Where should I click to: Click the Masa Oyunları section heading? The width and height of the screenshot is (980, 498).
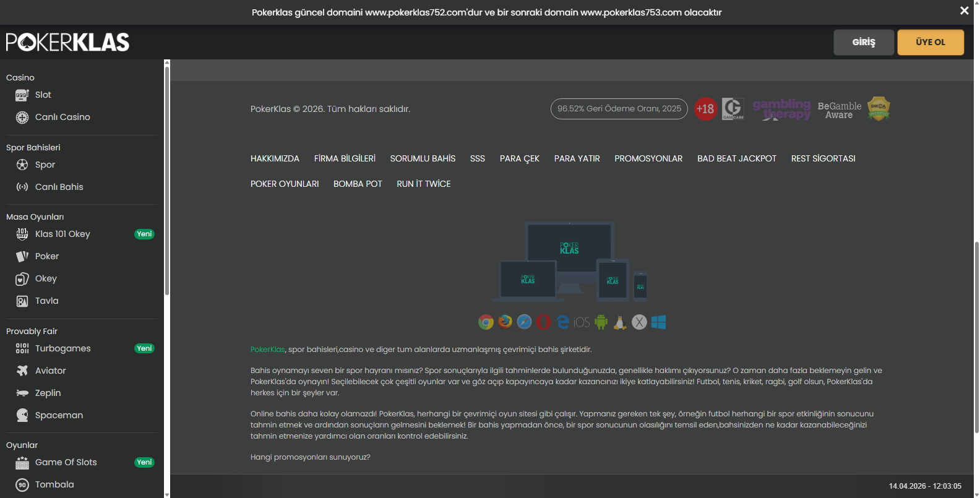35,217
